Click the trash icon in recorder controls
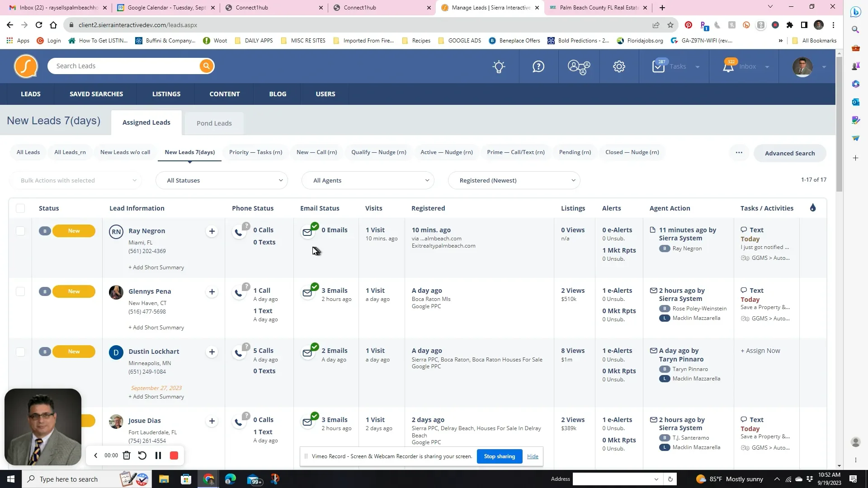Screen dimensions: 868x488 (127, 455)
